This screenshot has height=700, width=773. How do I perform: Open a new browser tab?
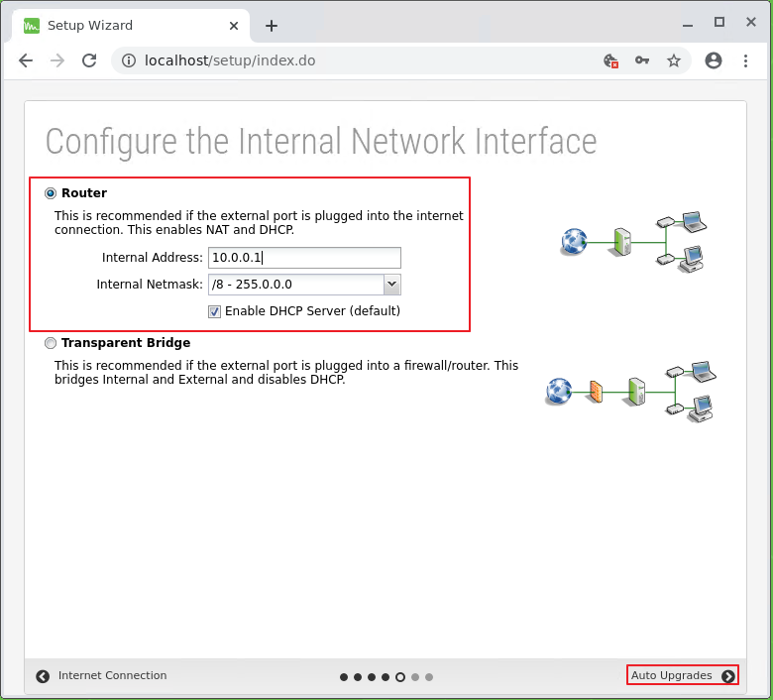tap(272, 26)
